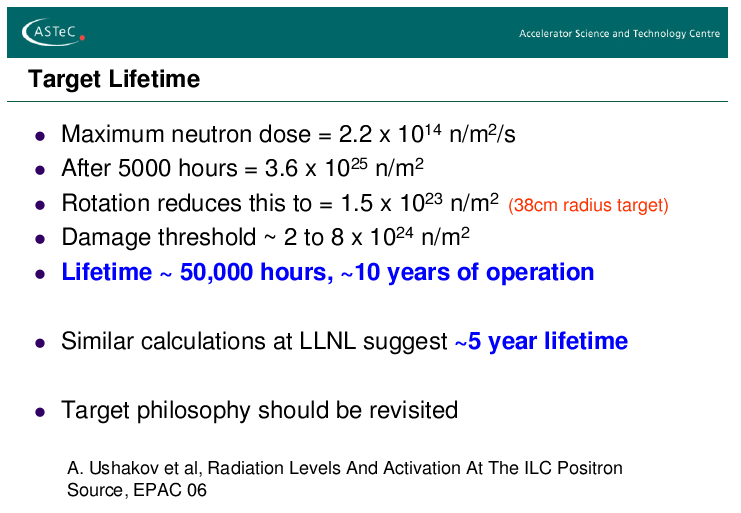Click the Similar calculations at LLNL text
This screenshot has width=741, height=513.
(254, 342)
